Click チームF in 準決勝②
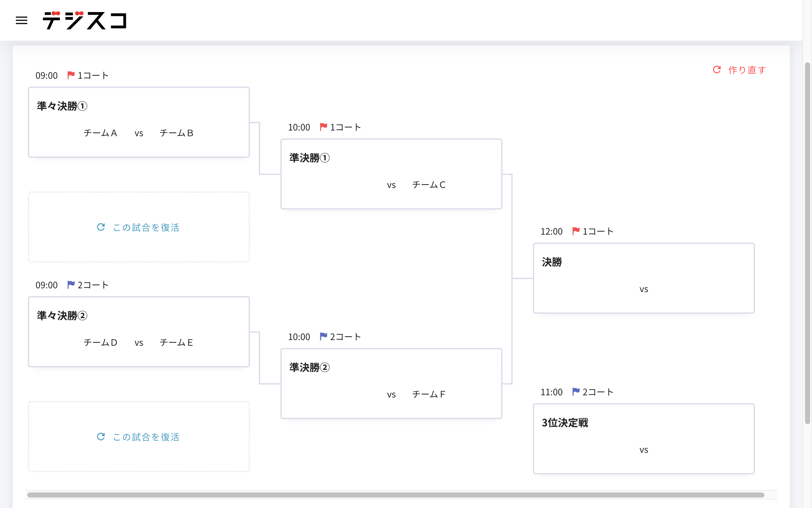The height and width of the screenshot is (508, 812). [429, 394]
